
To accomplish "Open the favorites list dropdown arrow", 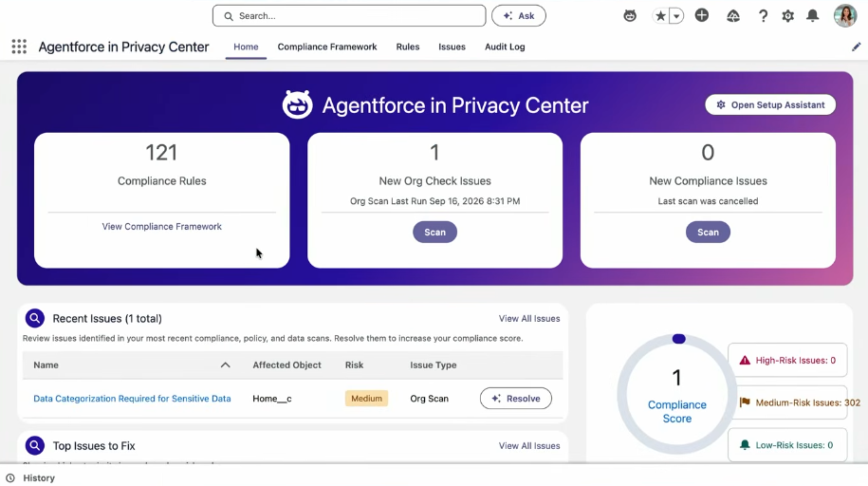I will (676, 16).
